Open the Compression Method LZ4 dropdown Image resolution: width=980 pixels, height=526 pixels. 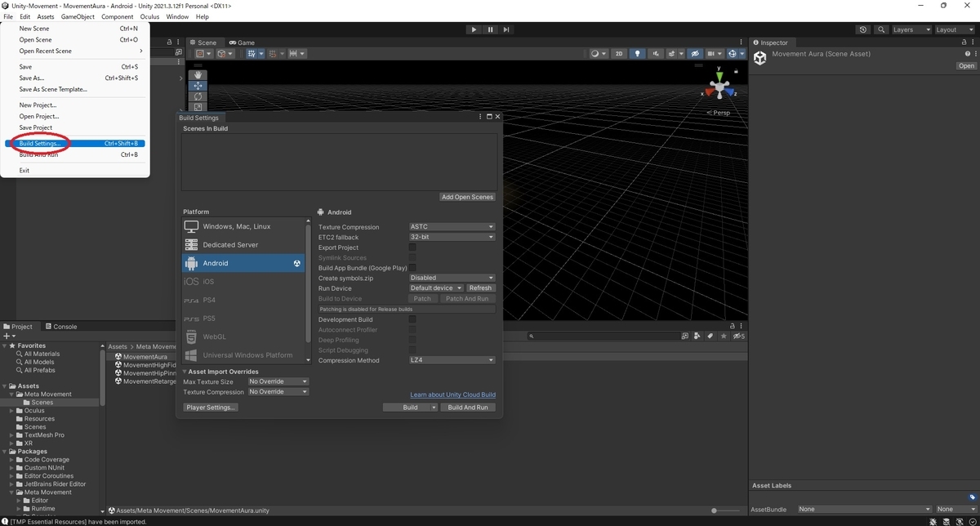pyautogui.click(x=452, y=360)
